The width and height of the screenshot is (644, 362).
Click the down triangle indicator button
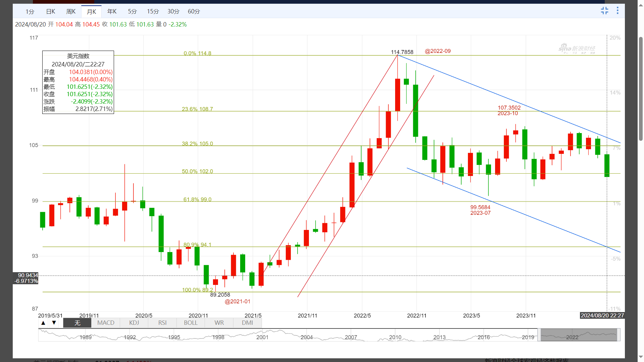54,323
